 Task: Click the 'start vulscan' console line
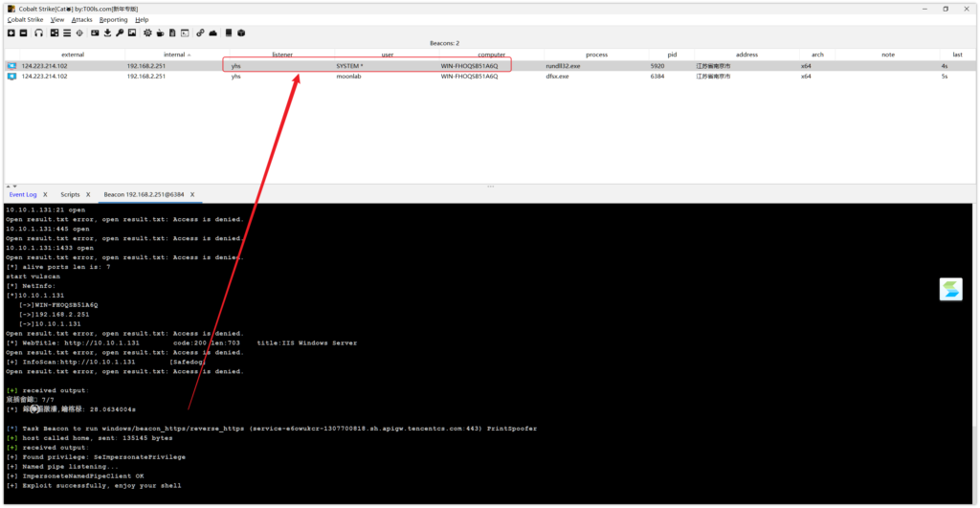point(33,276)
